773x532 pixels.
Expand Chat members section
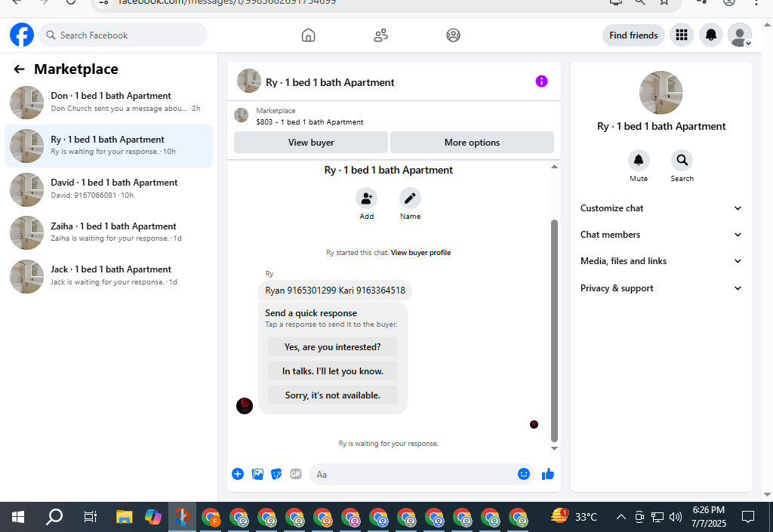point(661,235)
